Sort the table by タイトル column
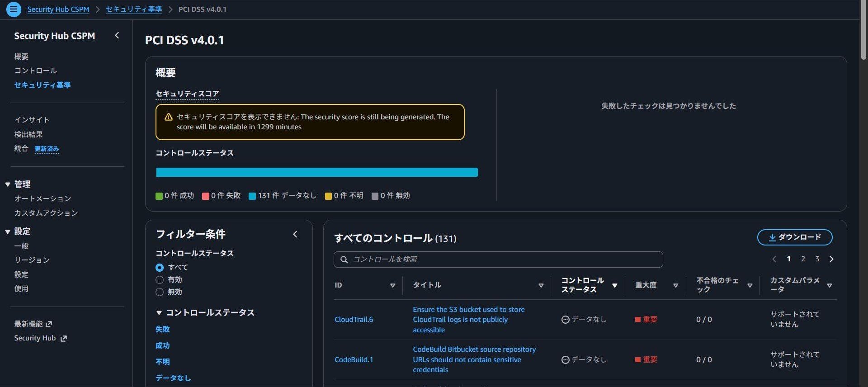Screen dimensions: 868x387 (541, 285)
